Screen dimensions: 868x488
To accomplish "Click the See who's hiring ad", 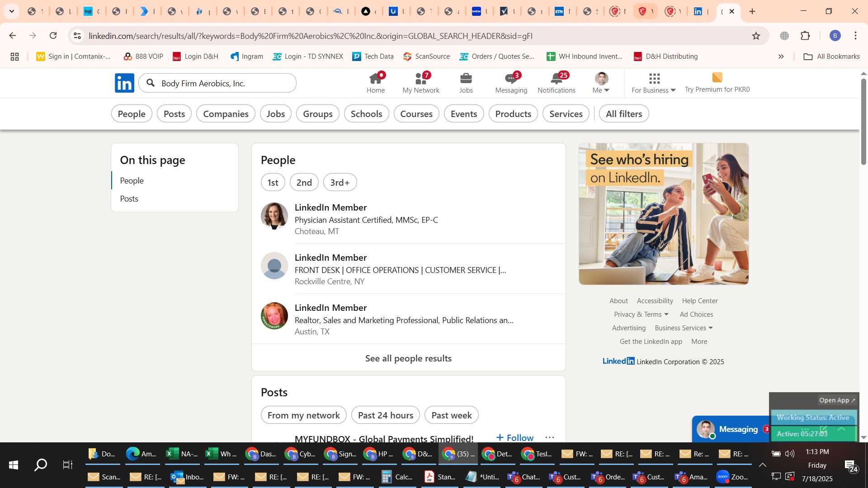I will [x=664, y=214].
